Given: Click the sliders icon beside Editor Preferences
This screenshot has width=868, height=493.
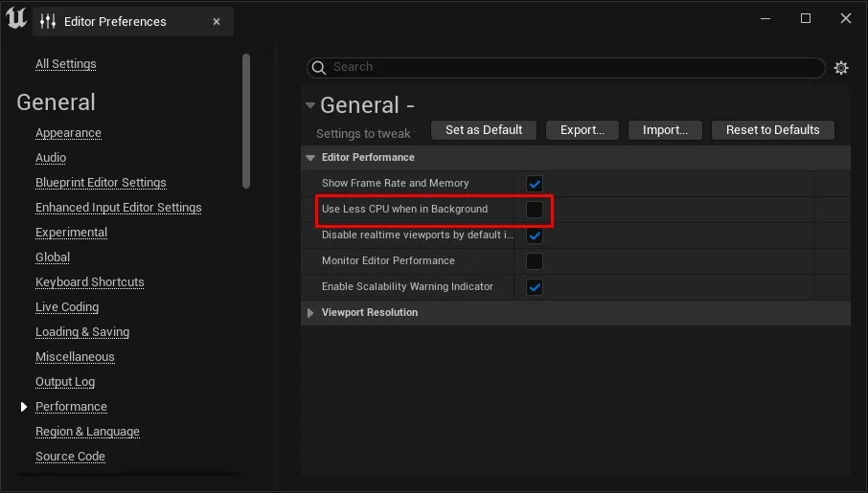Looking at the screenshot, I should (x=48, y=22).
